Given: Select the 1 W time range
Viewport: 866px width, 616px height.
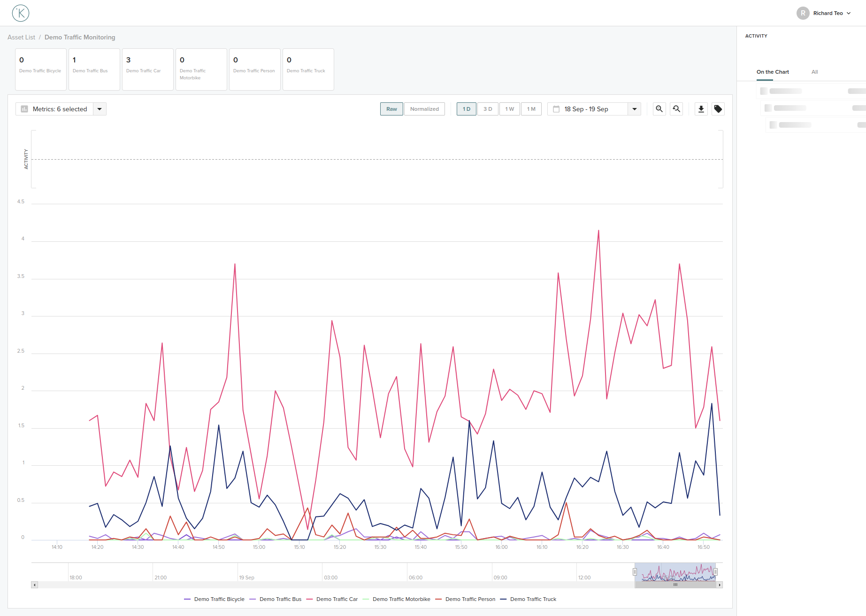Looking at the screenshot, I should click(x=509, y=109).
